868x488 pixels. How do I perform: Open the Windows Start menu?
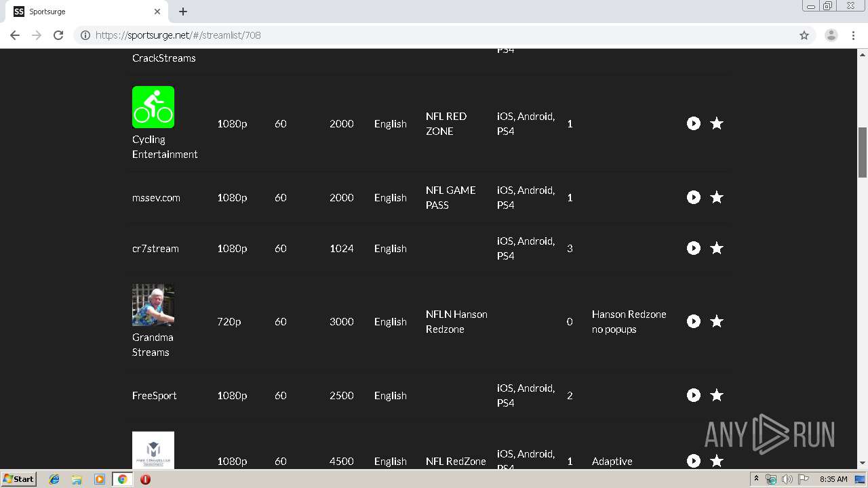(x=18, y=479)
